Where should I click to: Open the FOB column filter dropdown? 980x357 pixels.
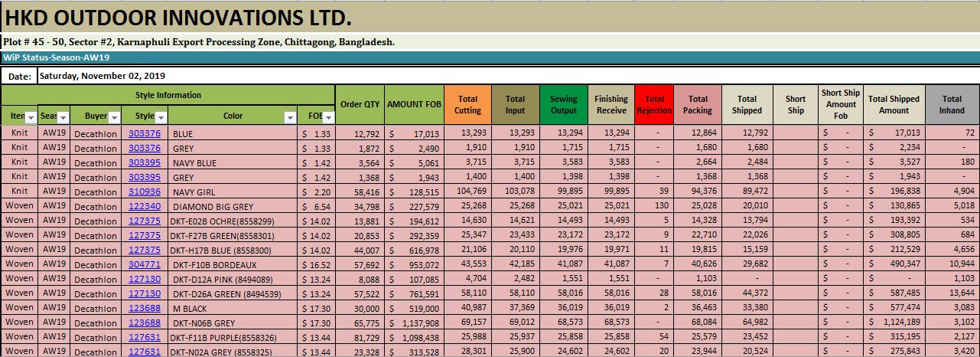coord(328,117)
